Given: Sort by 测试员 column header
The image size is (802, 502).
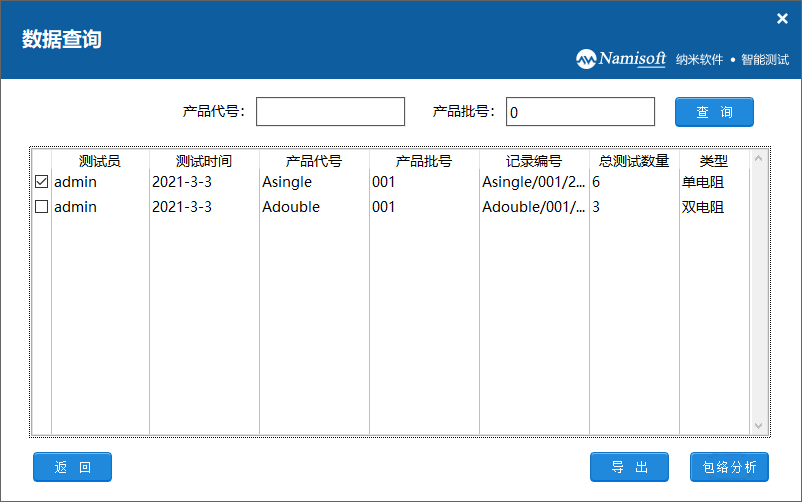Looking at the screenshot, I should (x=100, y=161).
